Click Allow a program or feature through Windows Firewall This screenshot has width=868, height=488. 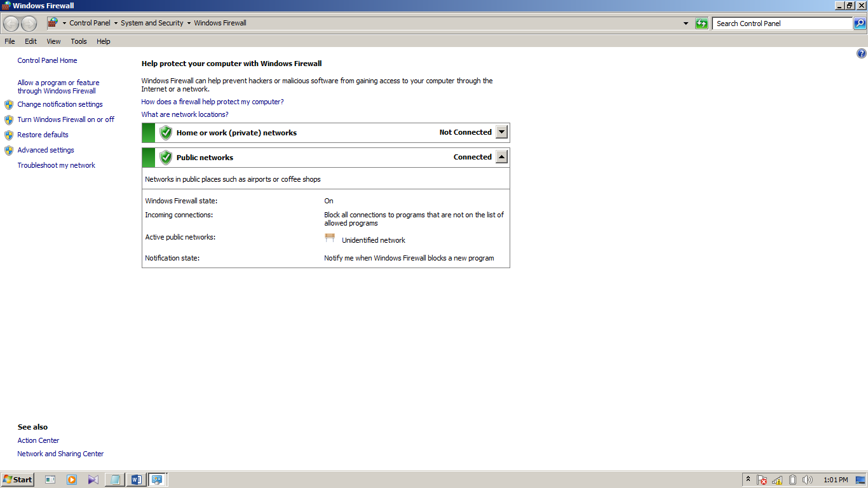tap(58, 87)
